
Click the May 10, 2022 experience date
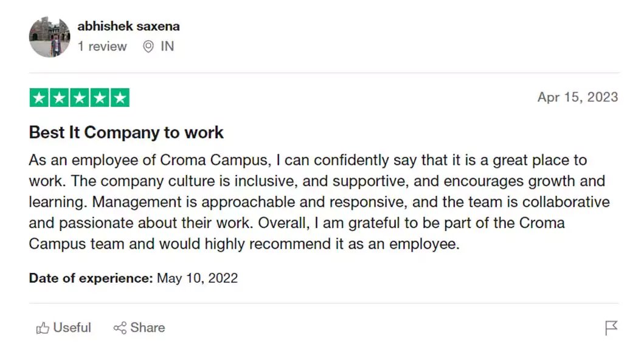[197, 278]
